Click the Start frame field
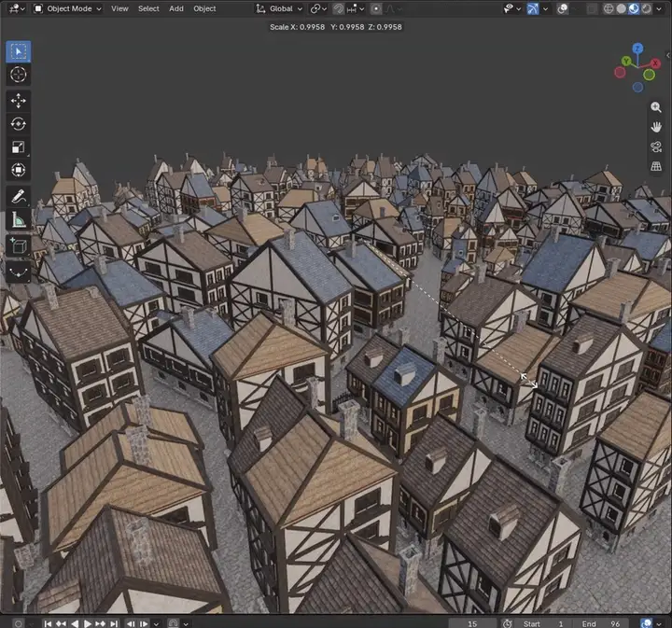Image resolution: width=672 pixels, height=628 pixels. click(x=545, y=623)
